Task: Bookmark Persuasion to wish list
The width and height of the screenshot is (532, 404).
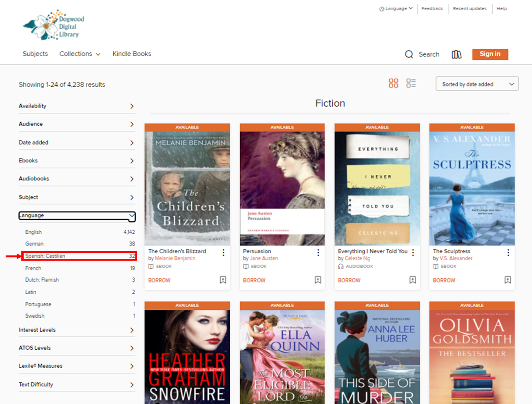Action: pyautogui.click(x=318, y=280)
